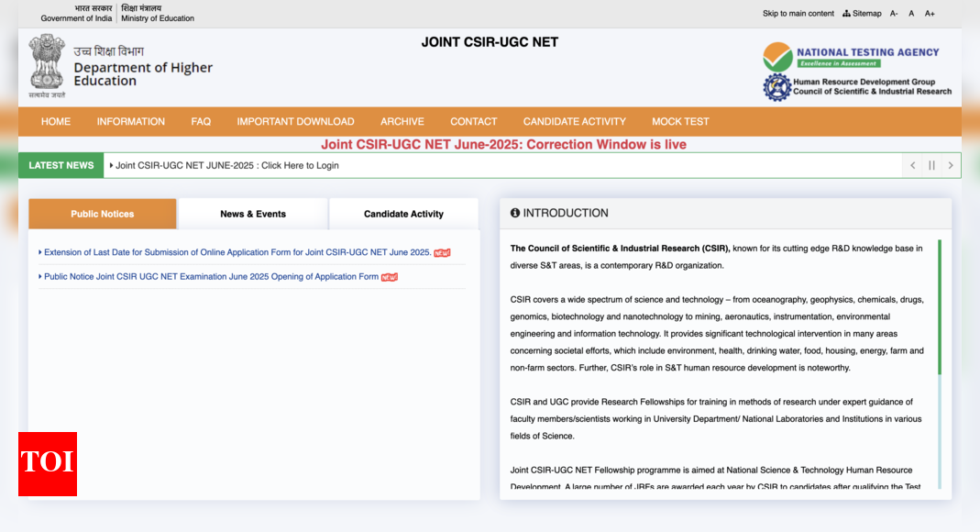Pause the latest news ticker

pyautogui.click(x=931, y=165)
